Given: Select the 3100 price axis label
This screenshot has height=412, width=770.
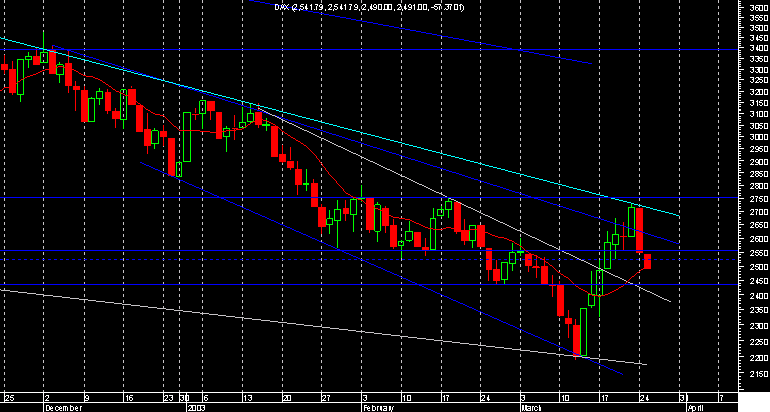Looking at the screenshot, I should pos(759,114).
